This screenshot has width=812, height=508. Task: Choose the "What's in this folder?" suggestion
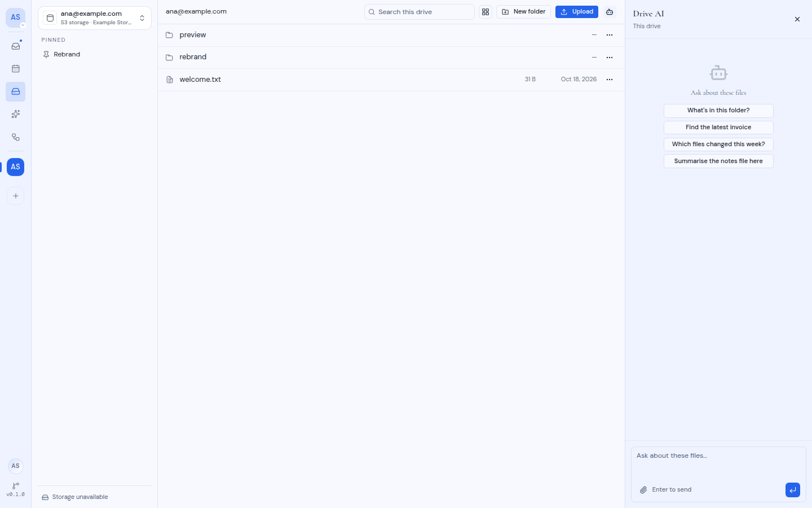click(x=718, y=111)
